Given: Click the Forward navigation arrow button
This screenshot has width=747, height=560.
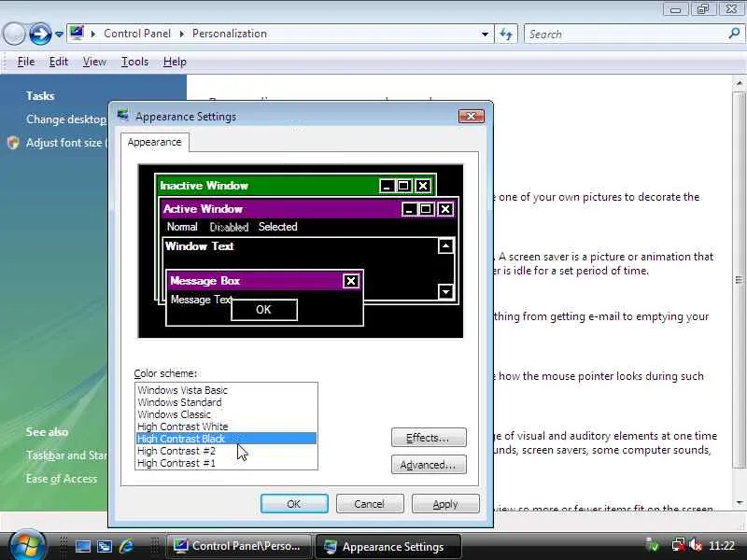Looking at the screenshot, I should coord(40,34).
